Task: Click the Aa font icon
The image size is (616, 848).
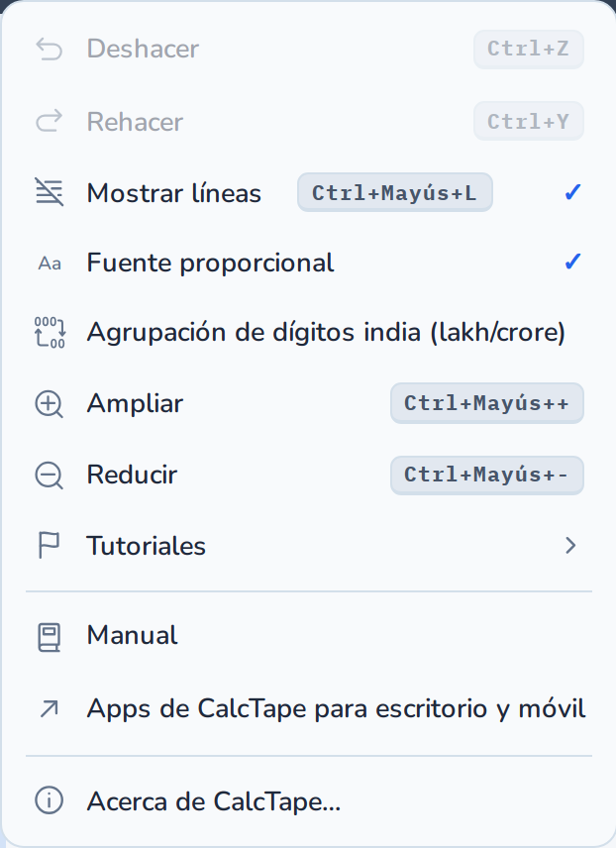Action: pos(50,264)
